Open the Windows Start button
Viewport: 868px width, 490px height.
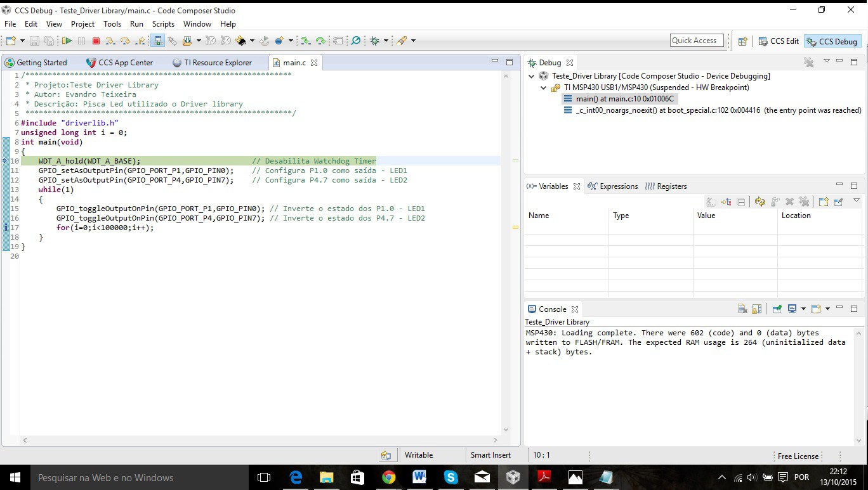[14, 477]
